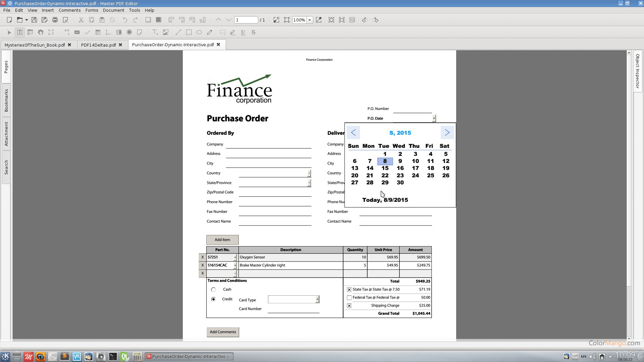Screen dimensions: 644x362
Task: Open the Card Type dropdown
Action: [317, 299]
